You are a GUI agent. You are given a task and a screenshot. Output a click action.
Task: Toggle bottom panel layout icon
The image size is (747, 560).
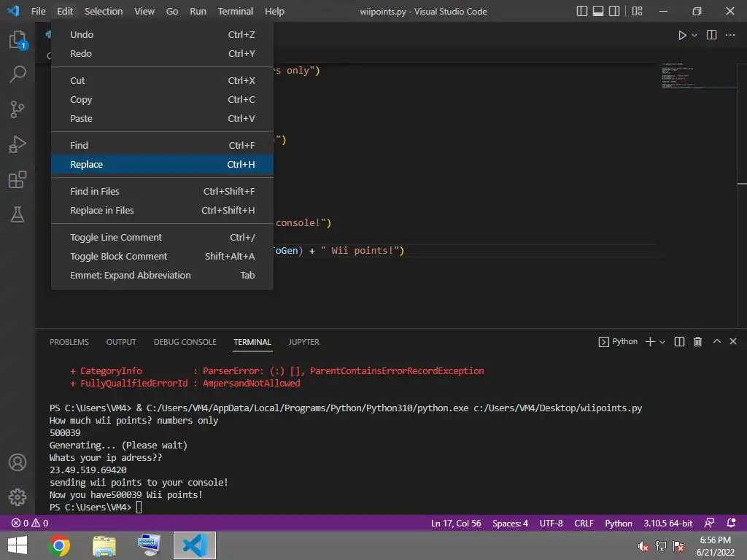tap(598, 11)
